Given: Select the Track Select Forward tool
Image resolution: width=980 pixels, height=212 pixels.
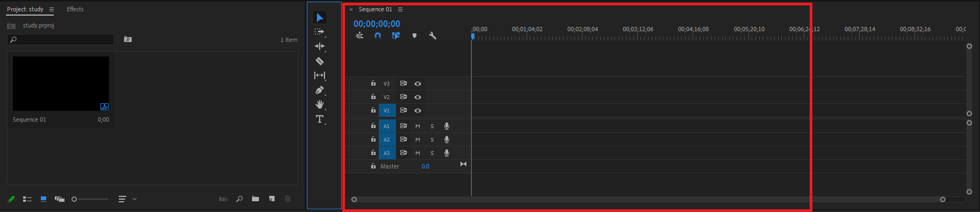Looking at the screenshot, I should 320,32.
